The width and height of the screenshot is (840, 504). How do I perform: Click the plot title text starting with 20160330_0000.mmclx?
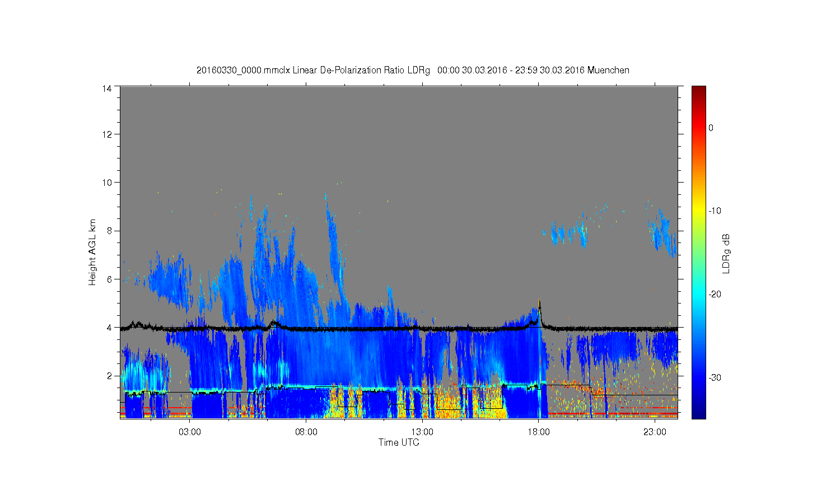click(413, 71)
